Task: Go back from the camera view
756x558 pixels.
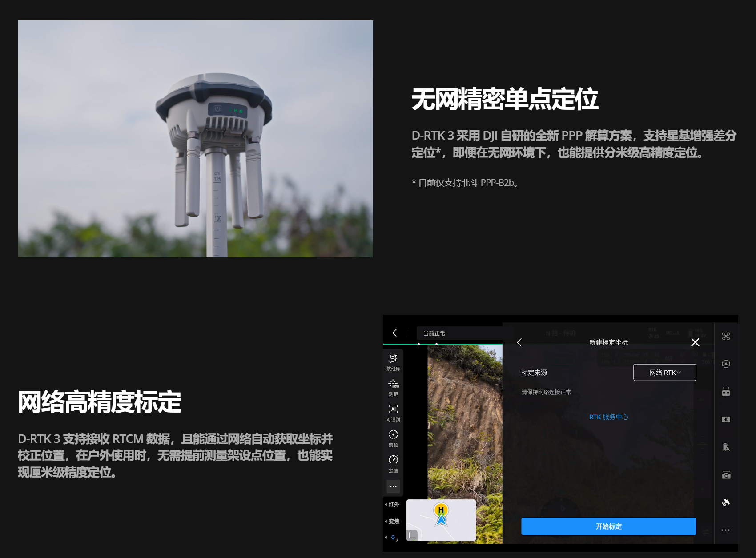Action: pos(394,333)
